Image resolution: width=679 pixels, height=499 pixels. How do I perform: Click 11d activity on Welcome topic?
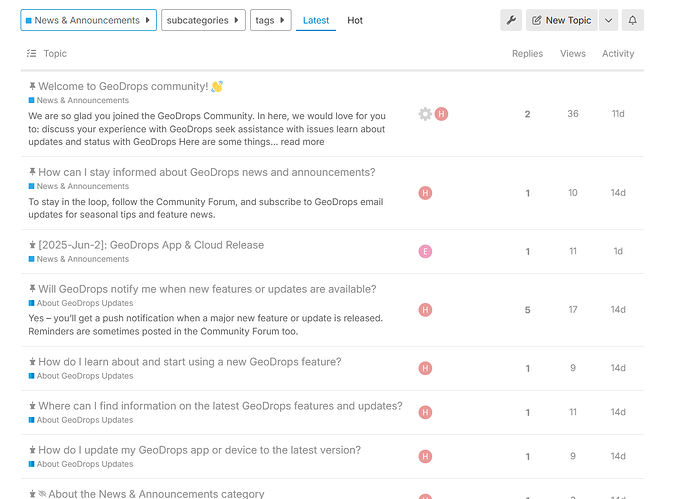tap(618, 114)
